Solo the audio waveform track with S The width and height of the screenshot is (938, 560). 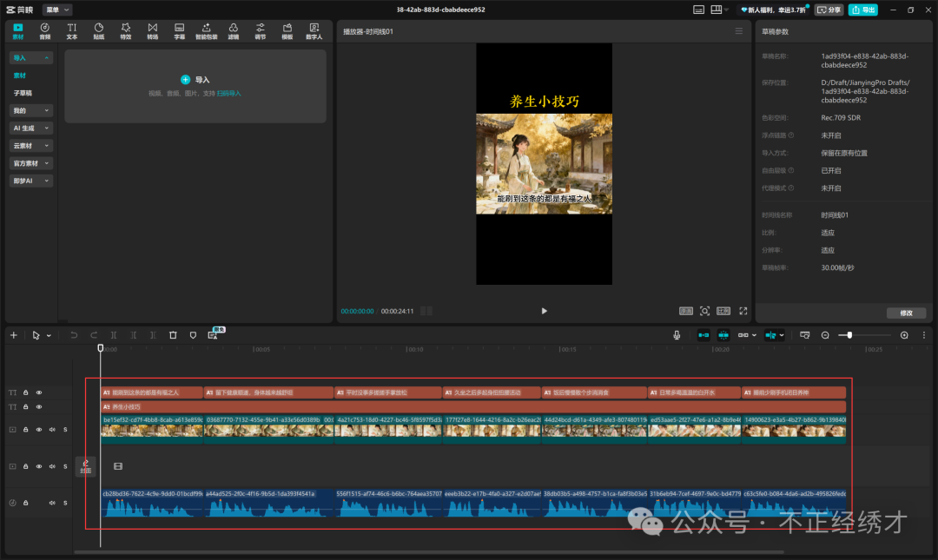tap(65, 503)
